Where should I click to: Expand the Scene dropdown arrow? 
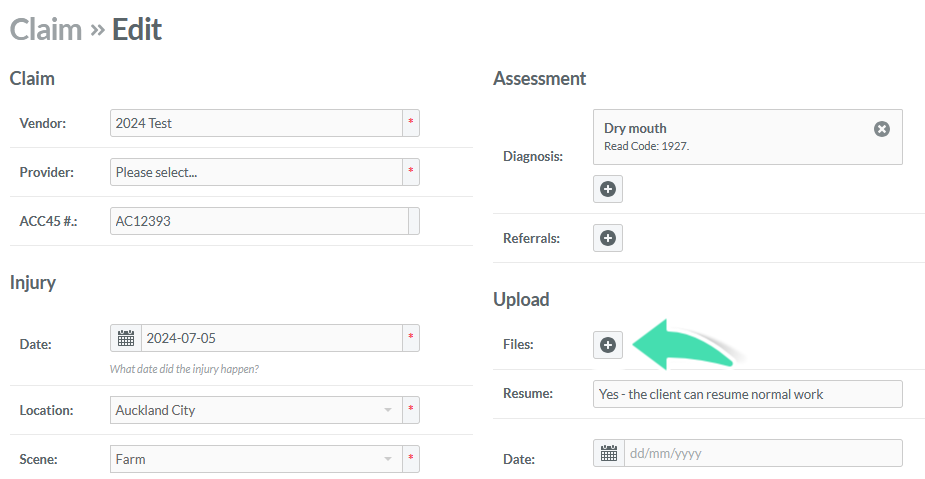pyautogui.click(x=388, y=459)
